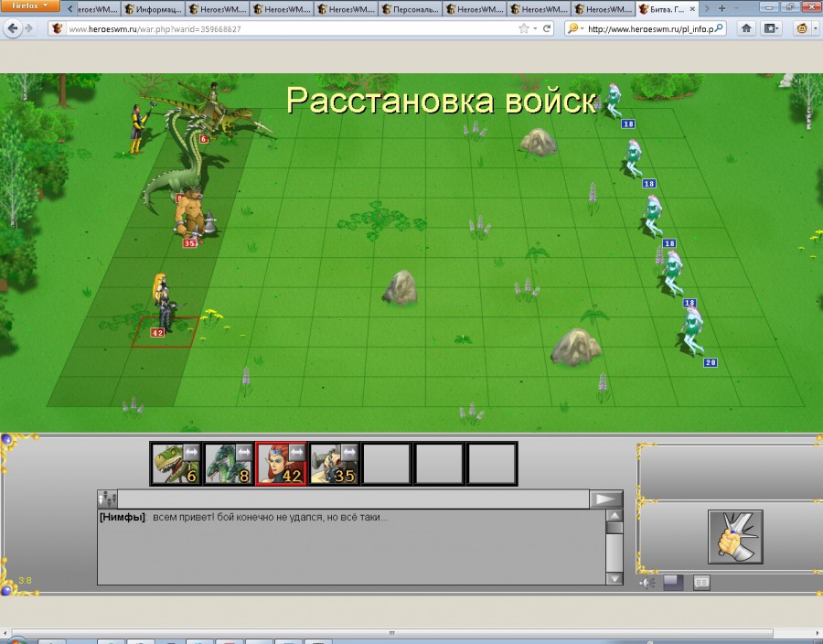Click the chat recipients people icon
This screenshot has width=823, height=644.
(x=108, y=499)
